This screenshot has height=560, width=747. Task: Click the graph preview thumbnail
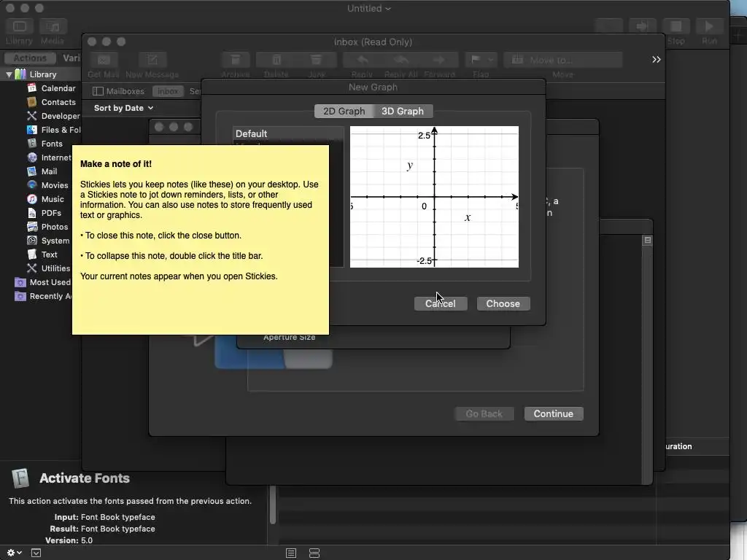click(435, 197)
